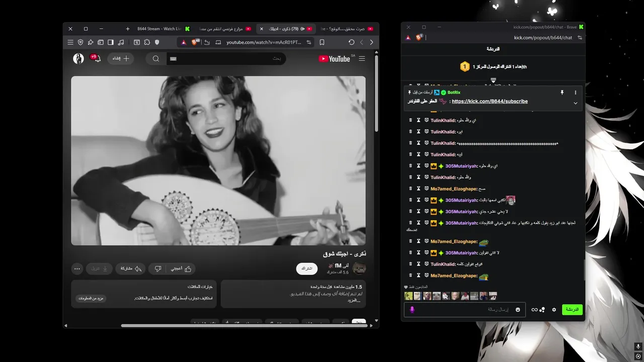Open the أفي fM channel avatar

point(359,268)
